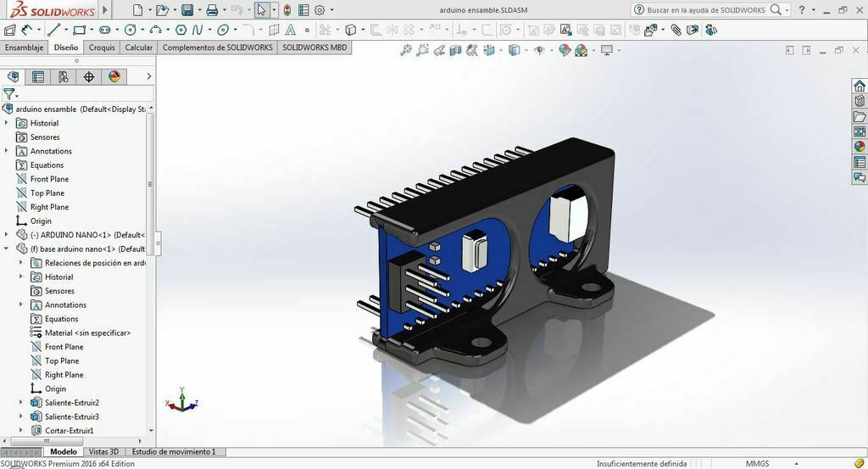Click the Section View icon

[x=455, y=50]
